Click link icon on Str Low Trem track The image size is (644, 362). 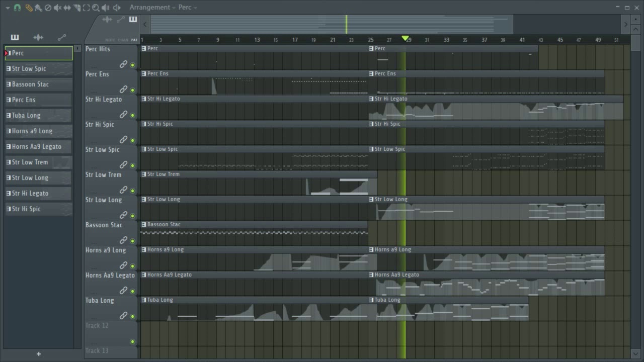(123, 190)
